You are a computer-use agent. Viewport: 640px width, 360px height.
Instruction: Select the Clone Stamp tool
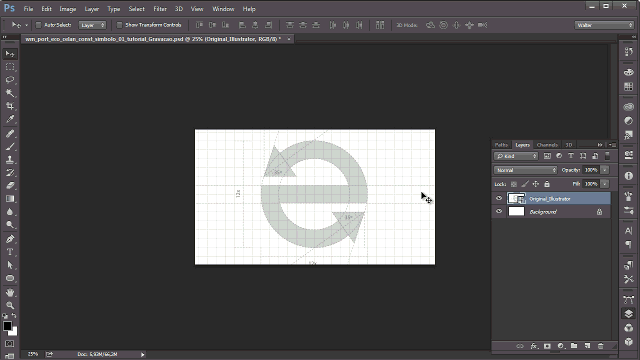[x=10, y=160]
